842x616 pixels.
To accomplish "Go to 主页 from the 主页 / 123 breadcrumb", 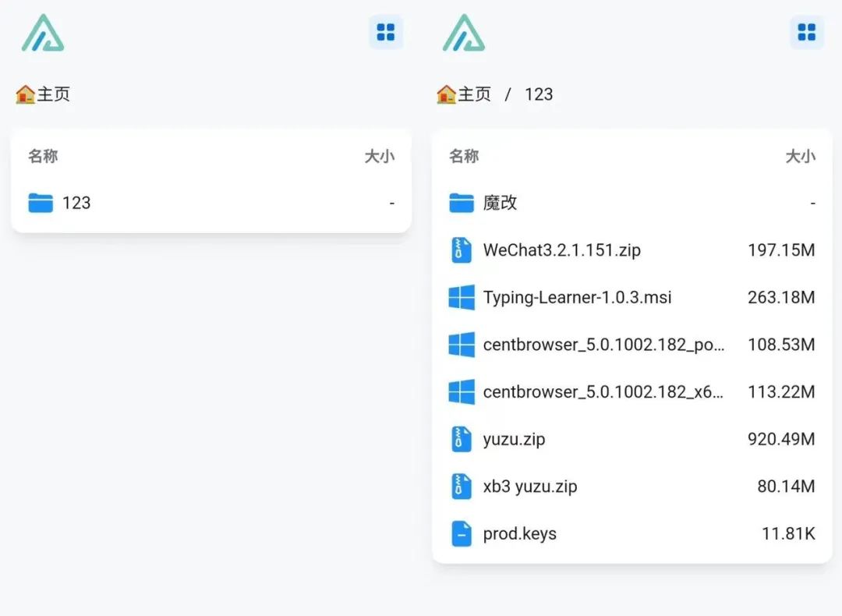I will click(465, 94).
